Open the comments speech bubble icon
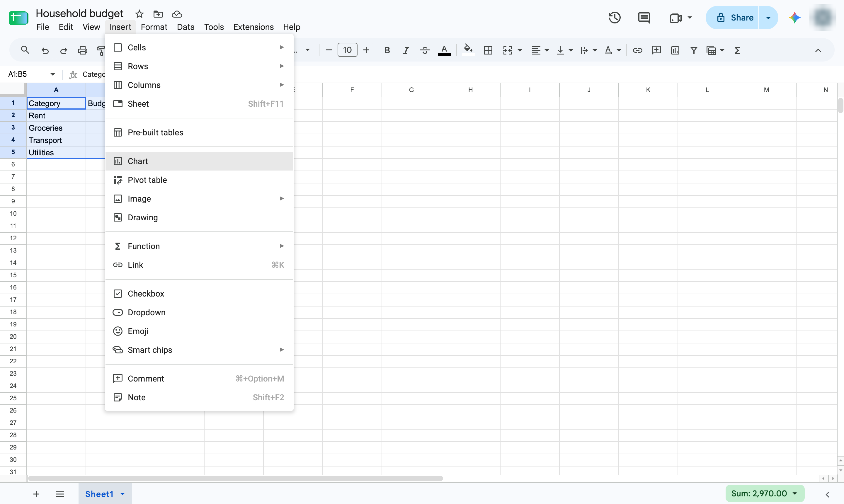Viewport: 844px width, 504px height. (x=644, y=18)
